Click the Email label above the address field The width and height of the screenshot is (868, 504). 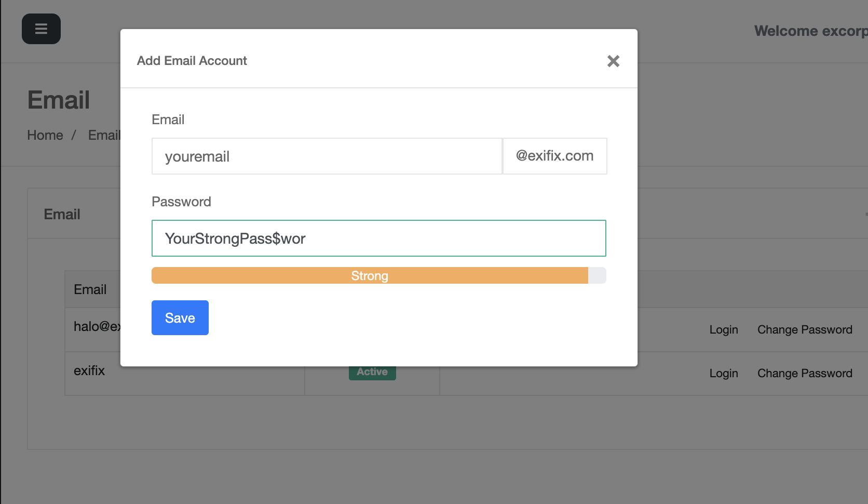pos(168,120)
